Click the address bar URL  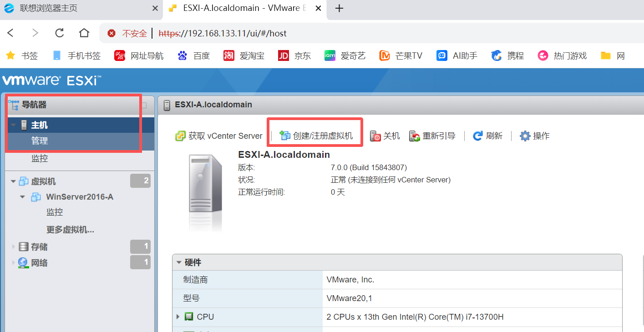(x=223, y=33)
